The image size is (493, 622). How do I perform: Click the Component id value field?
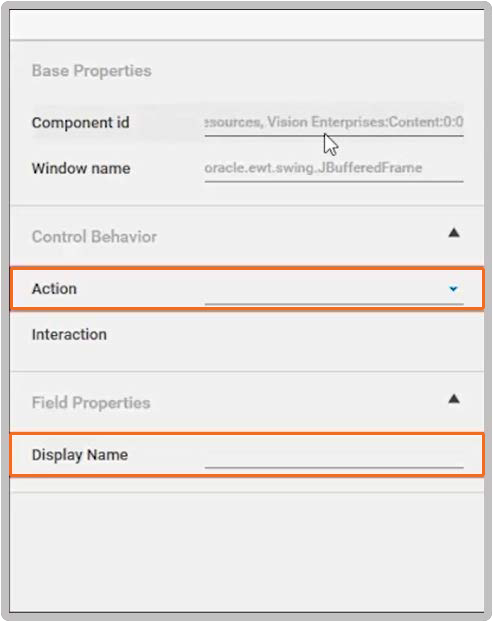[334, 123]
